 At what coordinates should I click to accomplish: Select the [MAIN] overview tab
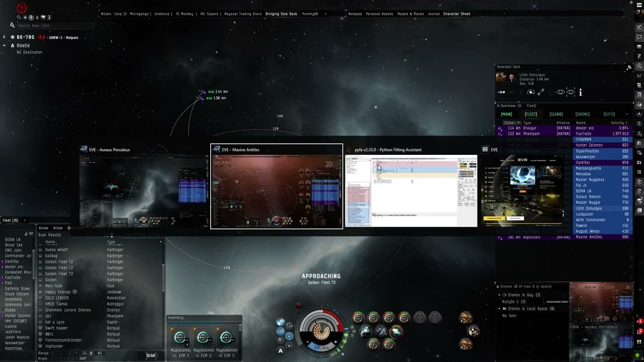tap(507, 114)
